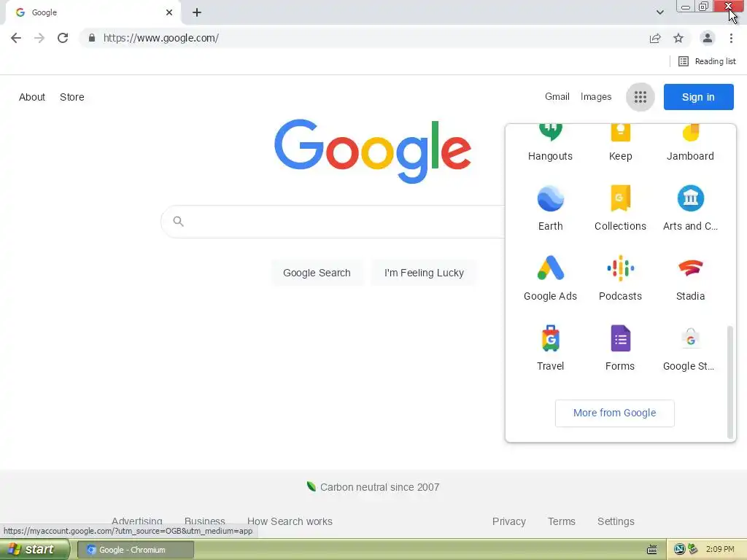The width and height of the screenshot is (747, 560).
Task: Expand the tab search chevron
Action: pyautogui.click(x=659, y=12)
